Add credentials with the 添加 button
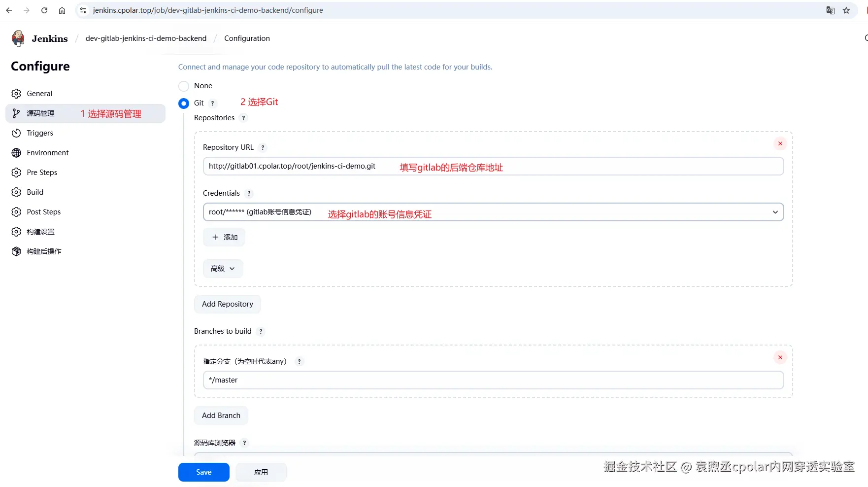The height and width of the screenshot is (487, 868). [x=224, y=237]
